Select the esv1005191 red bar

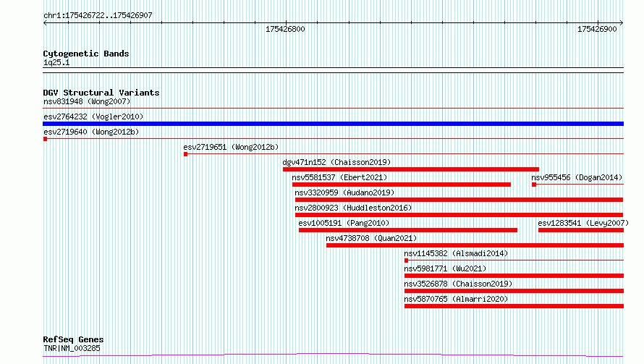408,230
